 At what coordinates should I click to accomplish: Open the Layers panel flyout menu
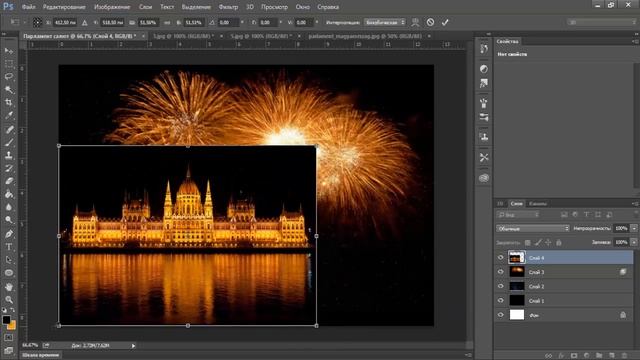click(635, 204)
